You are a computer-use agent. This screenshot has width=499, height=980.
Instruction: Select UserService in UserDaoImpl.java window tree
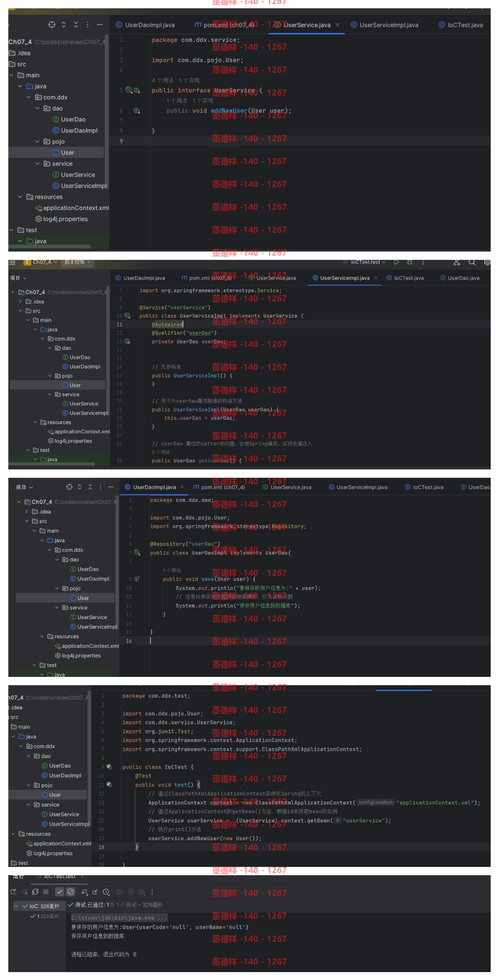tap(88, 617)
